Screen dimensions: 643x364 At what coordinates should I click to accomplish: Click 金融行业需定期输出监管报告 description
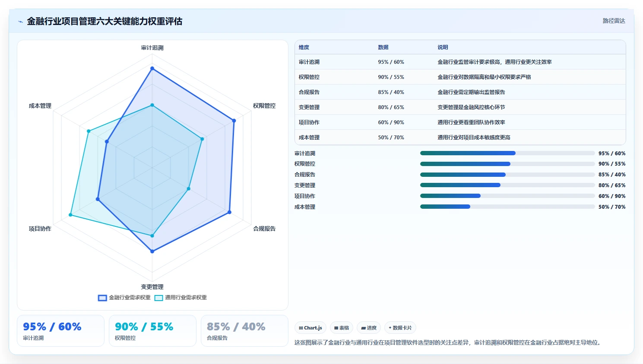point(471,92)
